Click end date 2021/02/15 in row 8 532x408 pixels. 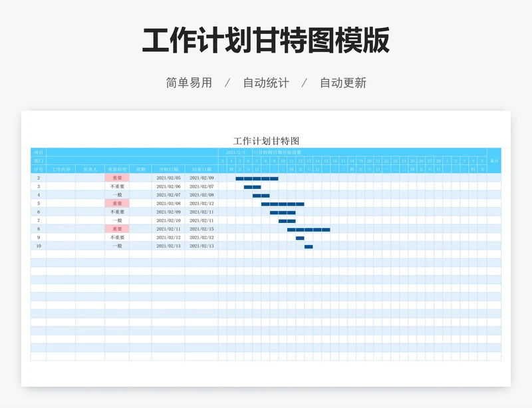point(201,229)
